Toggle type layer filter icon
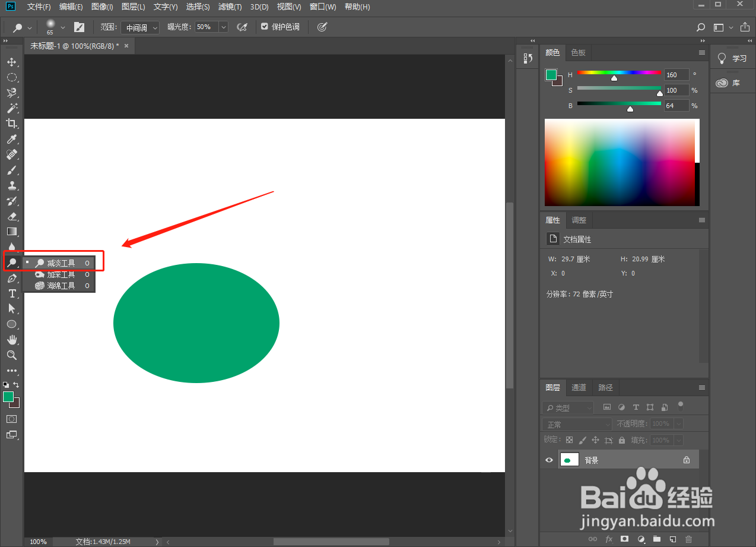Screen dimensions: 756x547 [x=636, y=407]
